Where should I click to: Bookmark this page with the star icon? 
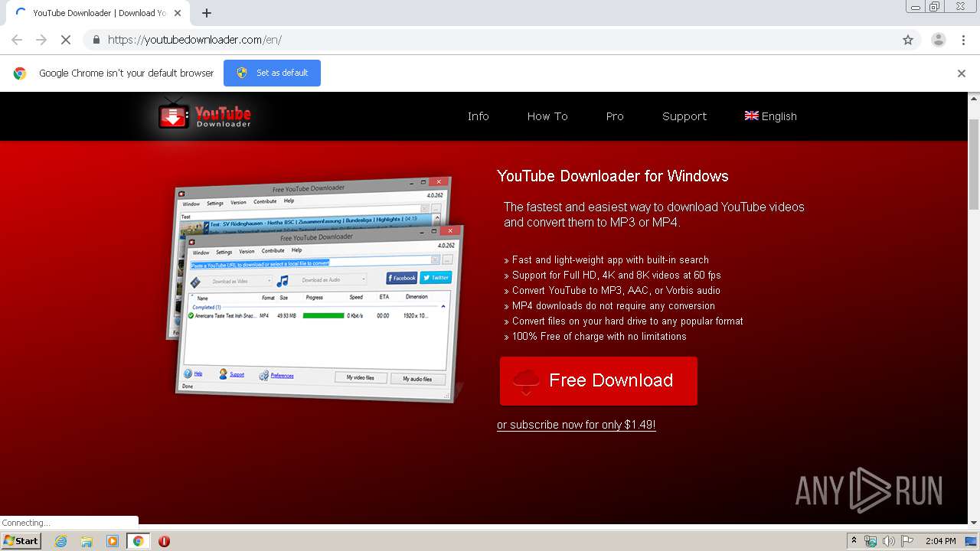click(x=908, y=40)
